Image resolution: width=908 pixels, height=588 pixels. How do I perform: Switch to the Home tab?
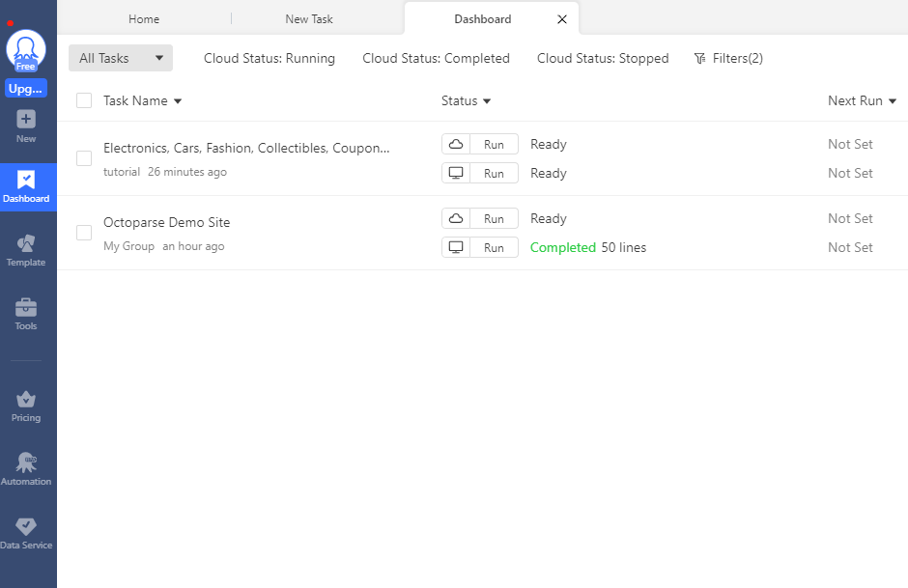click(x=144, y=19)
